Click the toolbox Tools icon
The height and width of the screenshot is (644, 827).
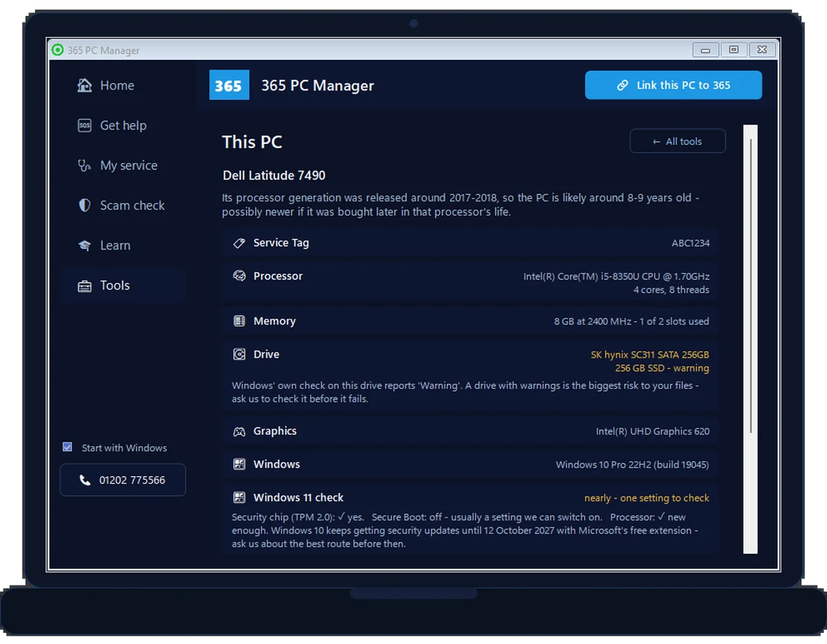pos(85,286)
